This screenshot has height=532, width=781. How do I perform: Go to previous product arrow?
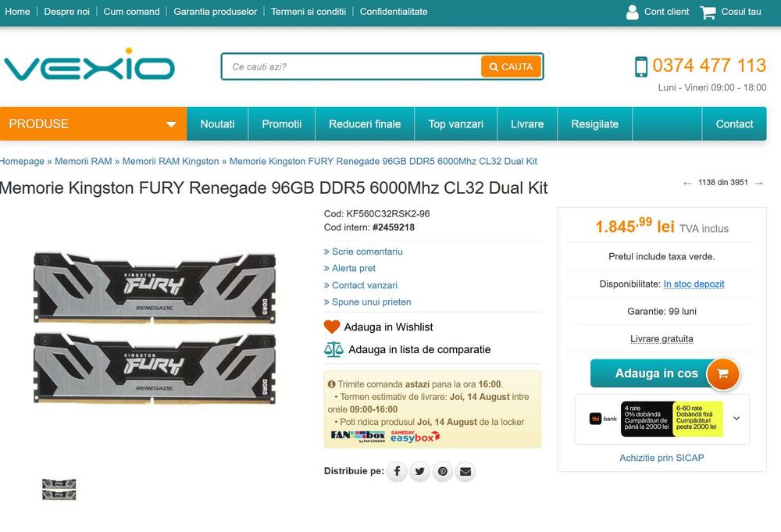(x=687, y=184)
